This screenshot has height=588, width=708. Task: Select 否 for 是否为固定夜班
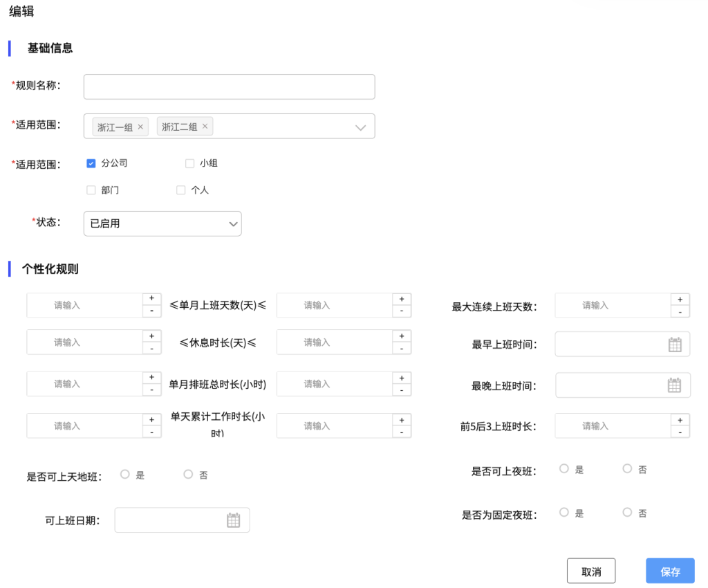tap(627, 513)
